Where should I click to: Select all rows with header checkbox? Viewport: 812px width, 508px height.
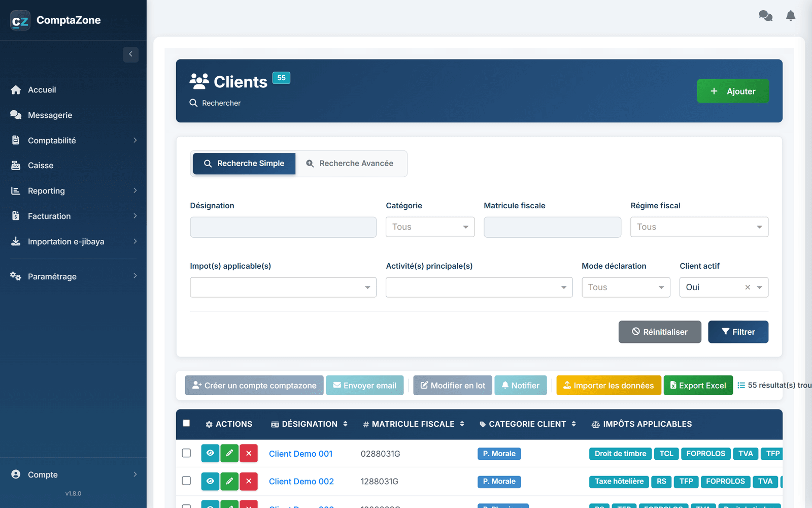[186, 423]
